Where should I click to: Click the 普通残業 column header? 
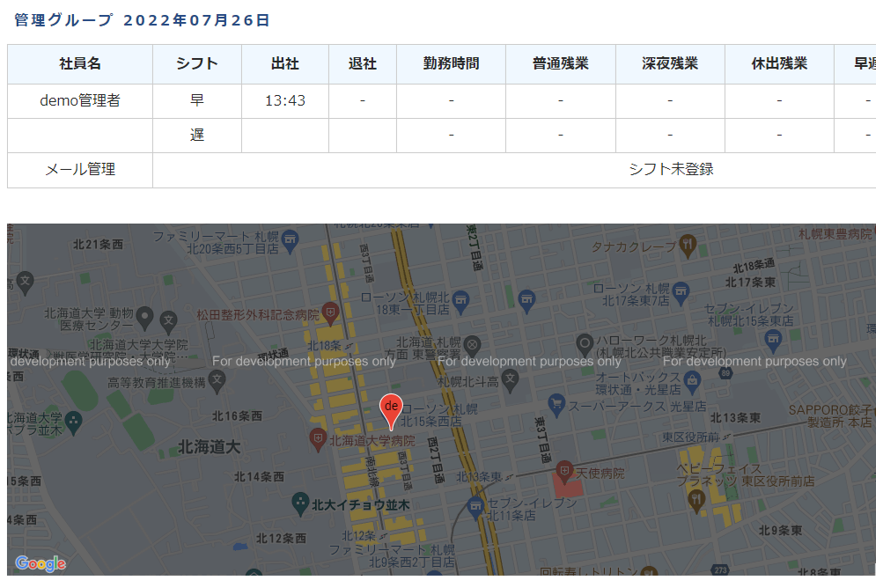click(560, 64)
